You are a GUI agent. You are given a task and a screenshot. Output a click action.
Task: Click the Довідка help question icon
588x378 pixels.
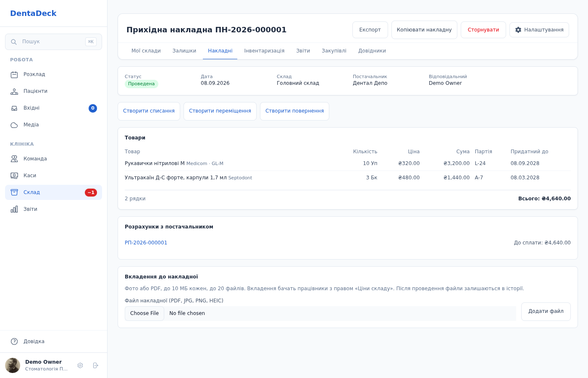click(x=14, y=341)
